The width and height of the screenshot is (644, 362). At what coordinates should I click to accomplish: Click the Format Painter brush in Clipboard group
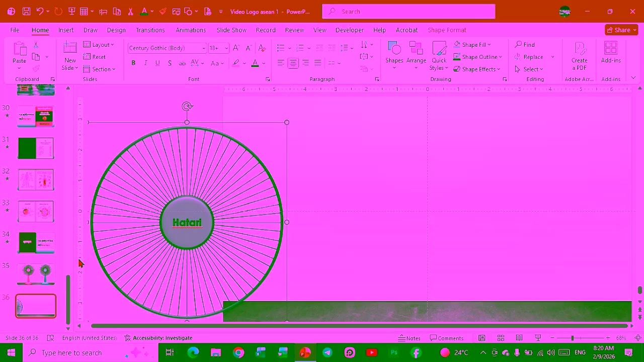click(36, 68)
